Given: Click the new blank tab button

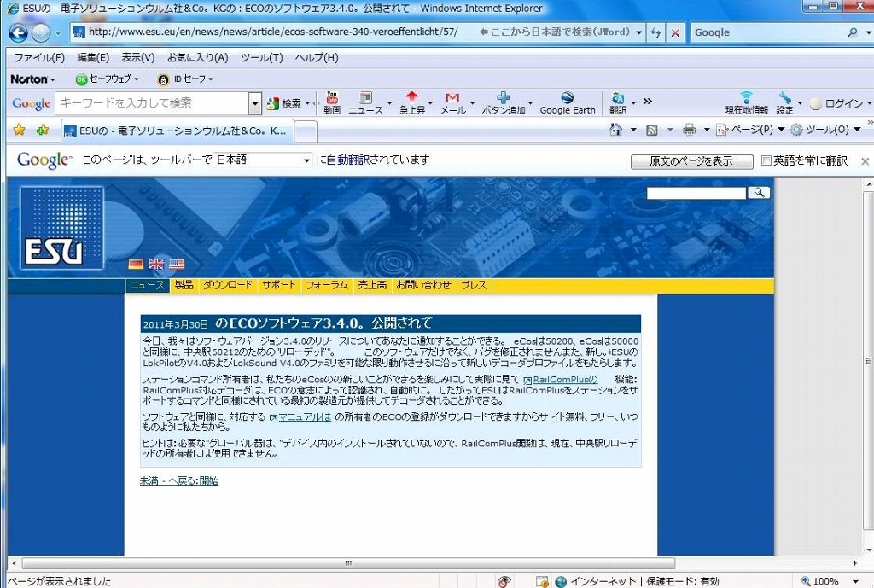Looking at the screenshot, I should tap(306, 131).
